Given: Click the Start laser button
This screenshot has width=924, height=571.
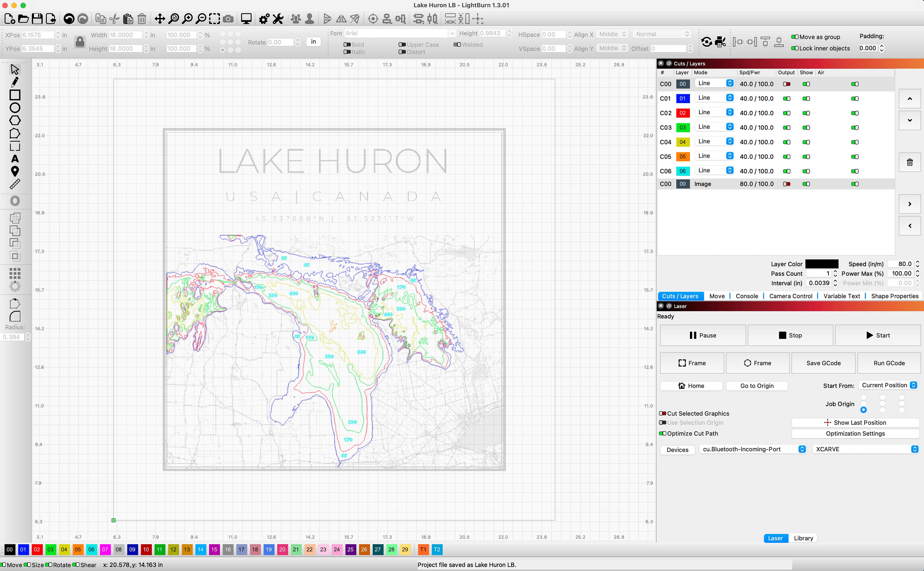Looking at the screenshot, I should pos(877,335).
